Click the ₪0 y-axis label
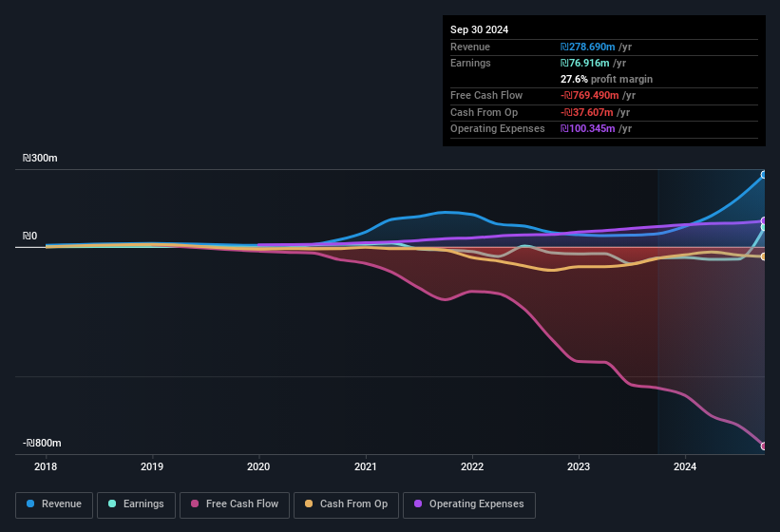This screenshot has width=780, height=532. click(29, 236)
